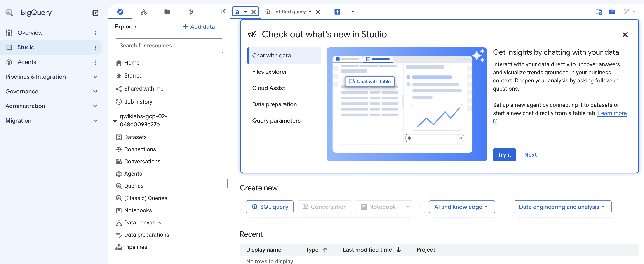Open the AI and knowledge dropdown
Viewport: 644px width, 264px height.
pyautogui.click(x=461, y=207)
